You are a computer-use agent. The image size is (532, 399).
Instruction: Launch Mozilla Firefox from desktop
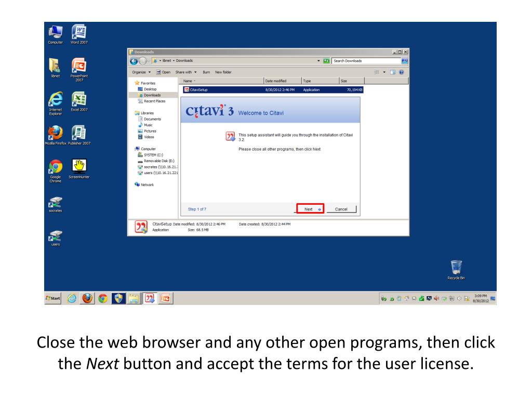point(56,136)
